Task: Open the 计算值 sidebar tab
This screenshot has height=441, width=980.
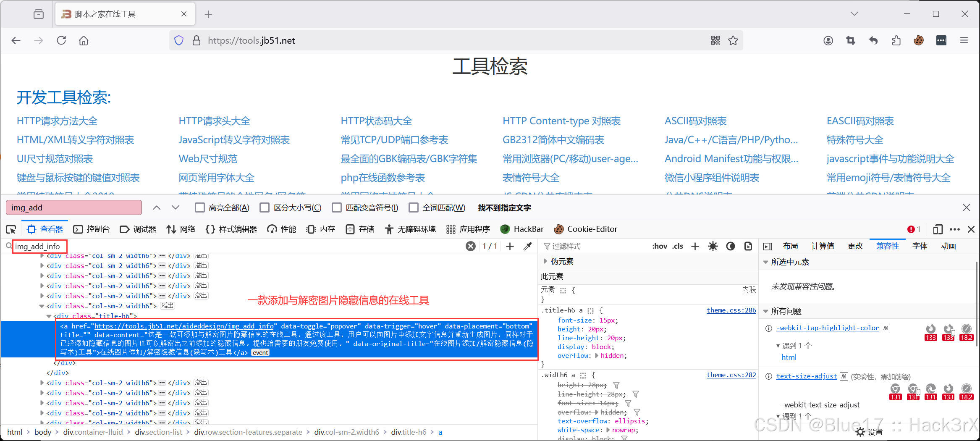Action: click(x=823, y=246)
